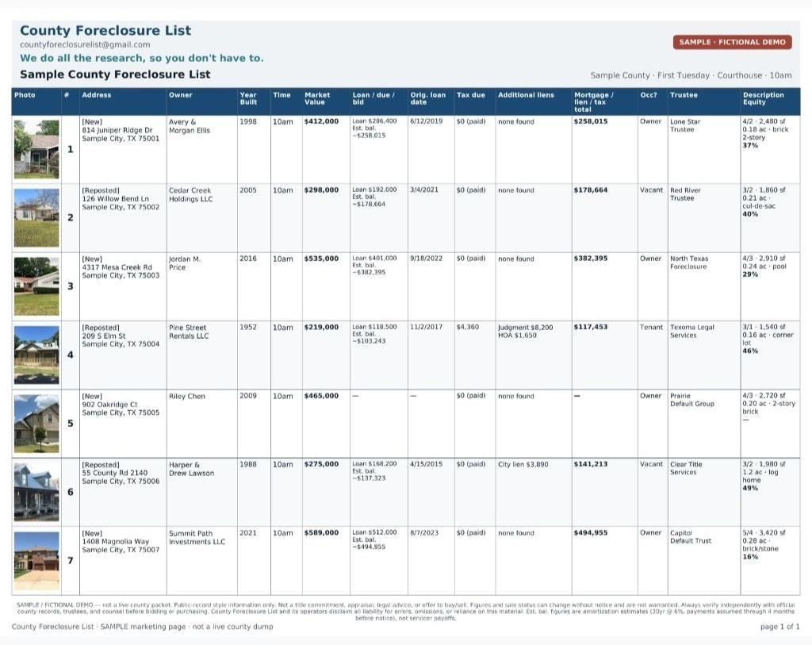The width and height of the screenshot is (812, 645).
Task: Select the house photo for 4317 Mesa Creek Rd
Action: [36, 286]
